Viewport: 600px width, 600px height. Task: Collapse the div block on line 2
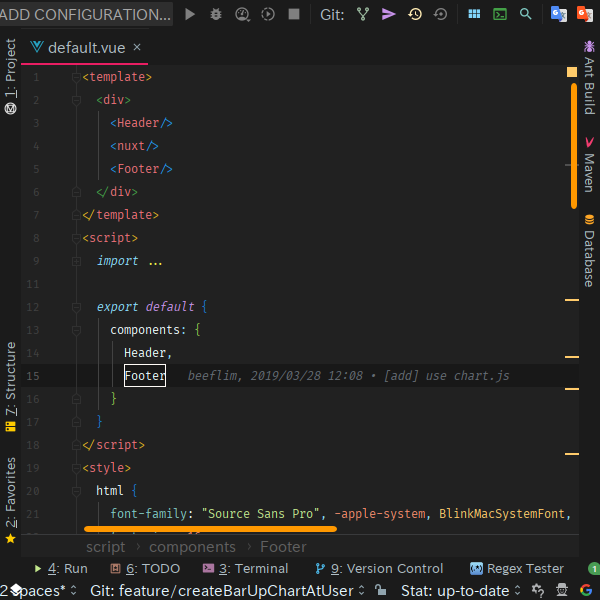click(76, 100)
